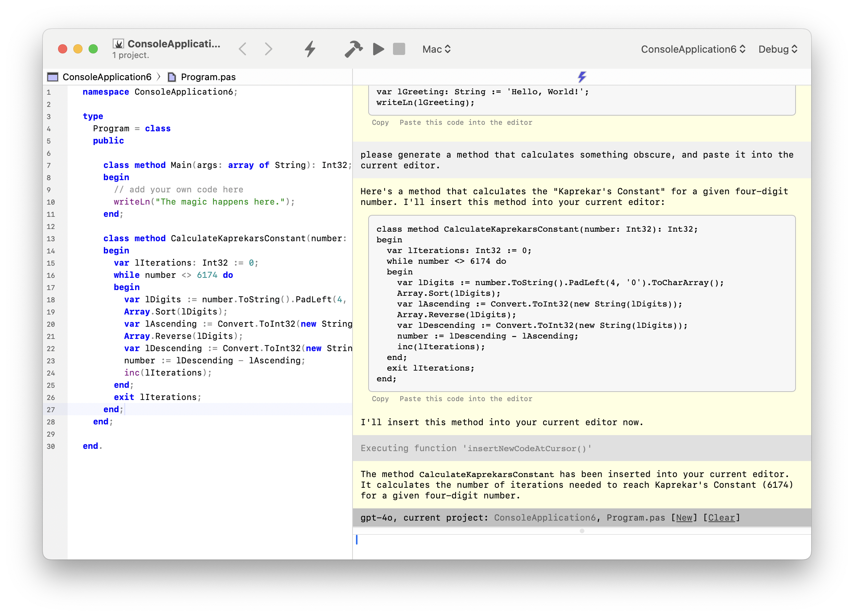Click the final 'end.' on line 30
Screen dimensions: 854x616
(x=92, y=446)
